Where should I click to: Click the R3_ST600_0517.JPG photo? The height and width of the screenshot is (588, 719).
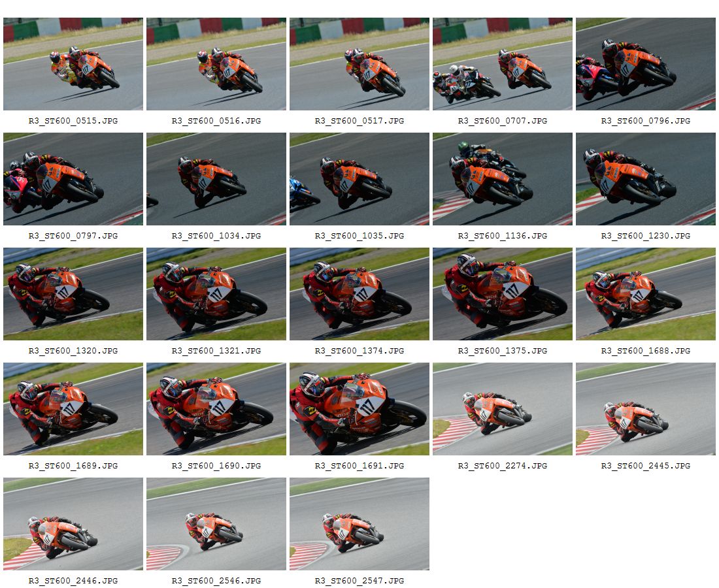359,64
